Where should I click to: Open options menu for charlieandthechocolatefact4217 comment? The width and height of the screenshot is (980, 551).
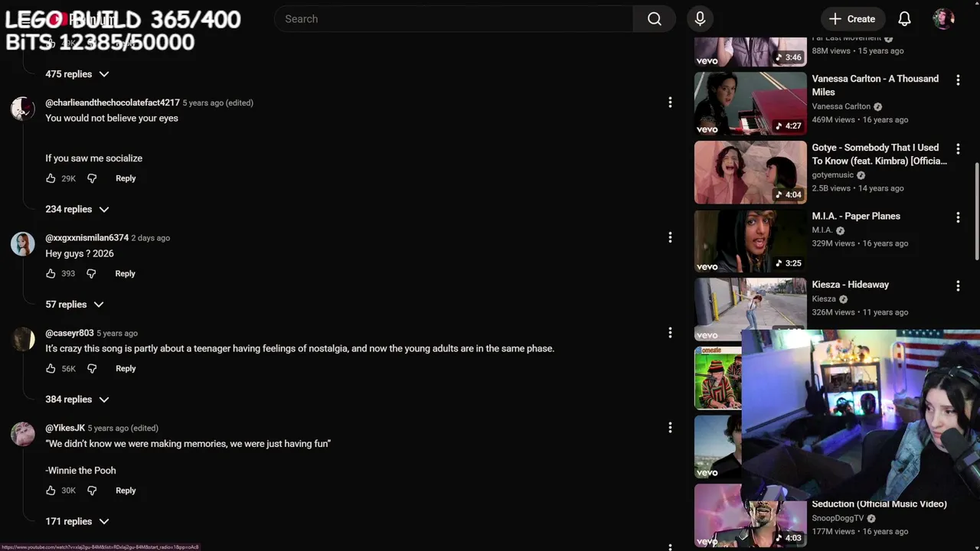[x=670, y=103]
